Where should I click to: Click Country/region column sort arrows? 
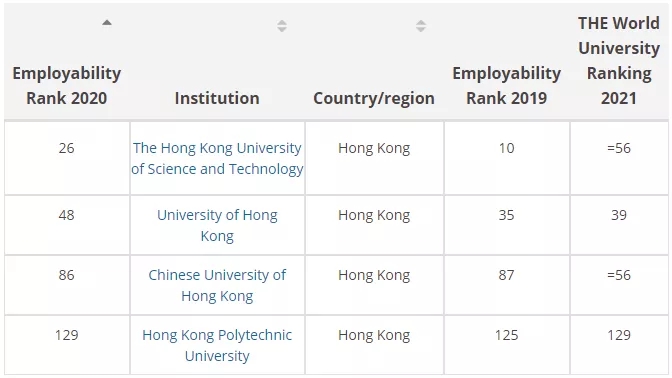coord(421,26)
